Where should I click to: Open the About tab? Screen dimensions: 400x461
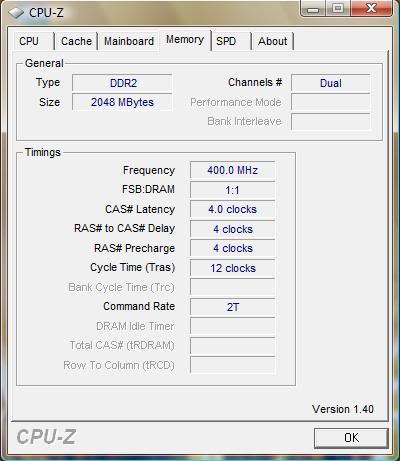click(x=272, y=41)
